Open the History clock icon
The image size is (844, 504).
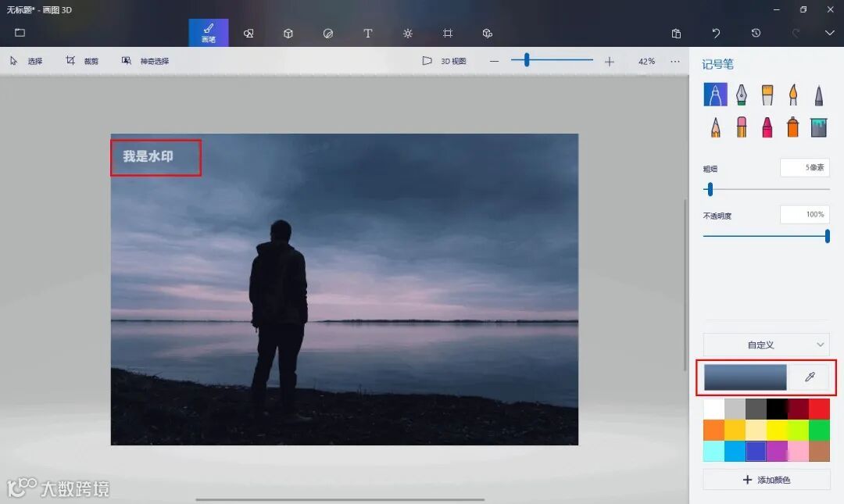click(756, 34)
